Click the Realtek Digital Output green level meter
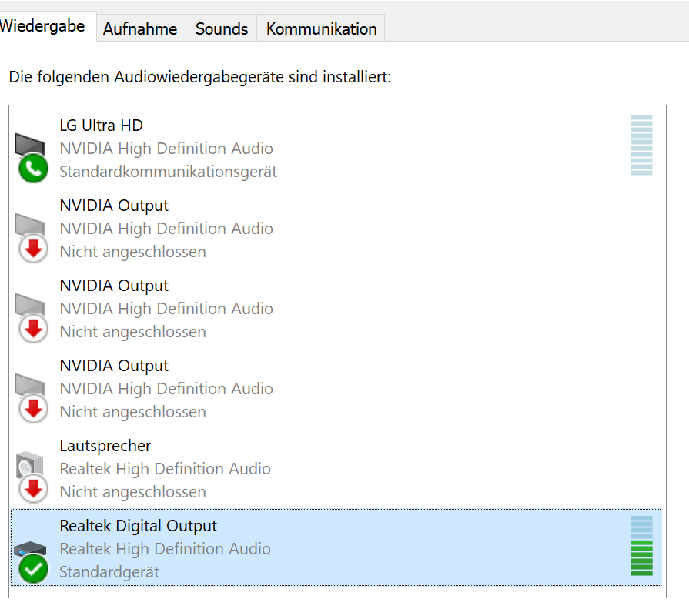The image size is (689, 616). pyautogui.click(x=641, y=546)
